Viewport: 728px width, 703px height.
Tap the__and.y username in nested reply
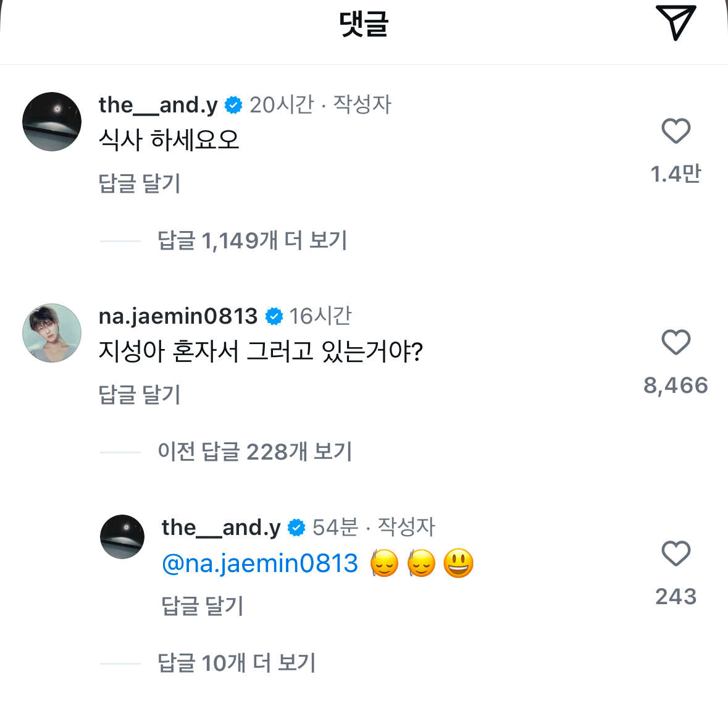point(221,528)
